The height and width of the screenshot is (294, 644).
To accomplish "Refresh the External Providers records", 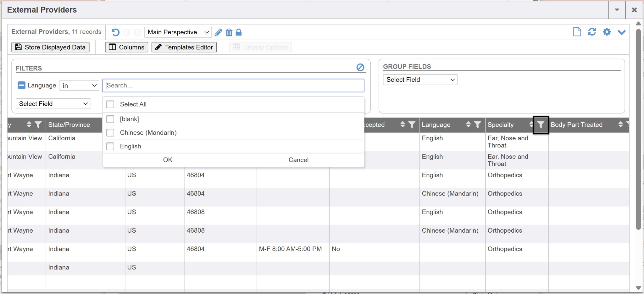I will (x=592, y=32).
